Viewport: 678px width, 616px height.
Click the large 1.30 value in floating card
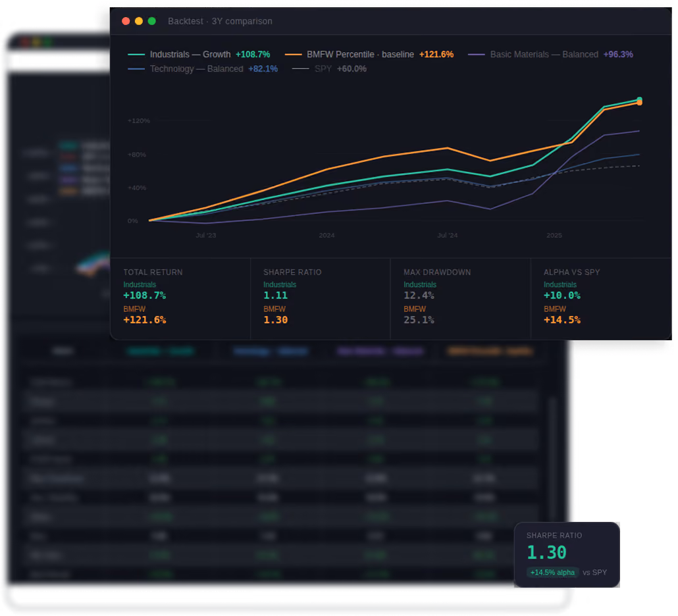click(546, 552)
